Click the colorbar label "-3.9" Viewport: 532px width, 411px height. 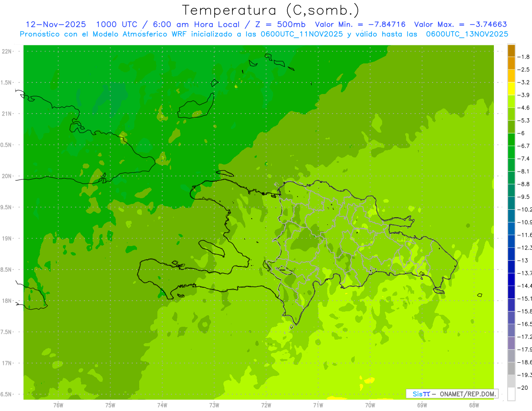(x=524, y=95)
